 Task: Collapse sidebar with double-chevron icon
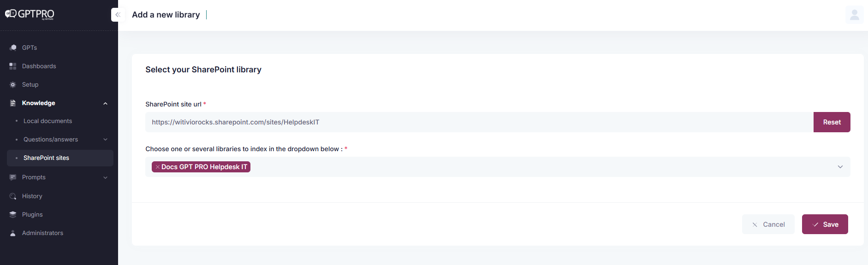[x=118, y=15]
